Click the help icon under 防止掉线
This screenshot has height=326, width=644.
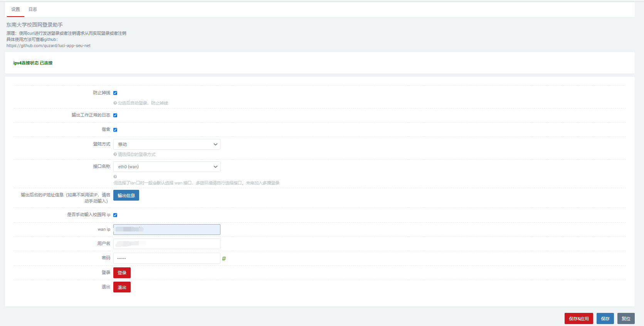click(115, 103)
